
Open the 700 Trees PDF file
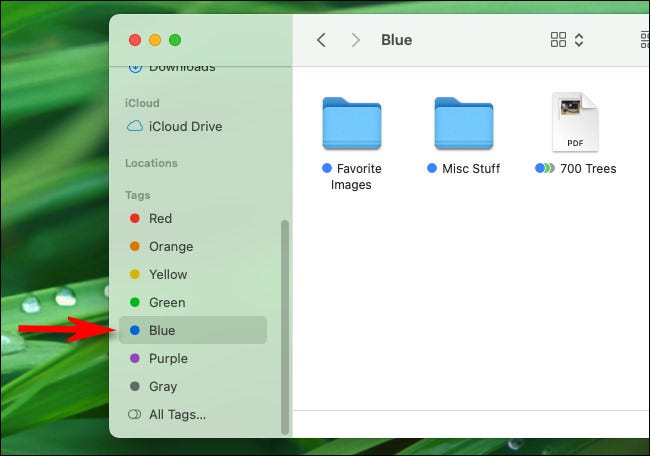coord(574,122)
